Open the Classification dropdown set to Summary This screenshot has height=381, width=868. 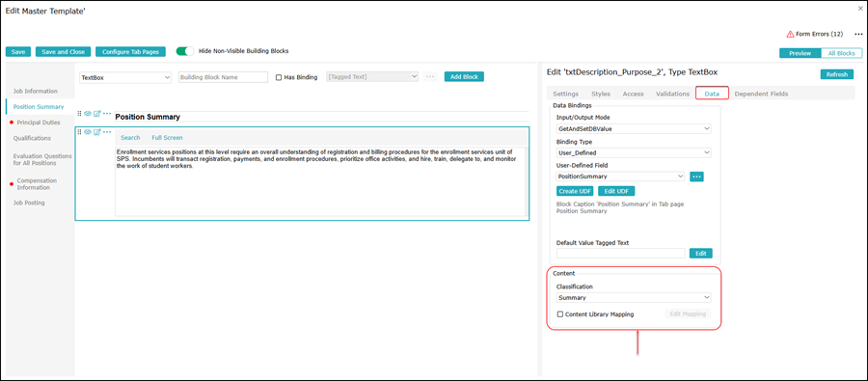tap(634, 297)
